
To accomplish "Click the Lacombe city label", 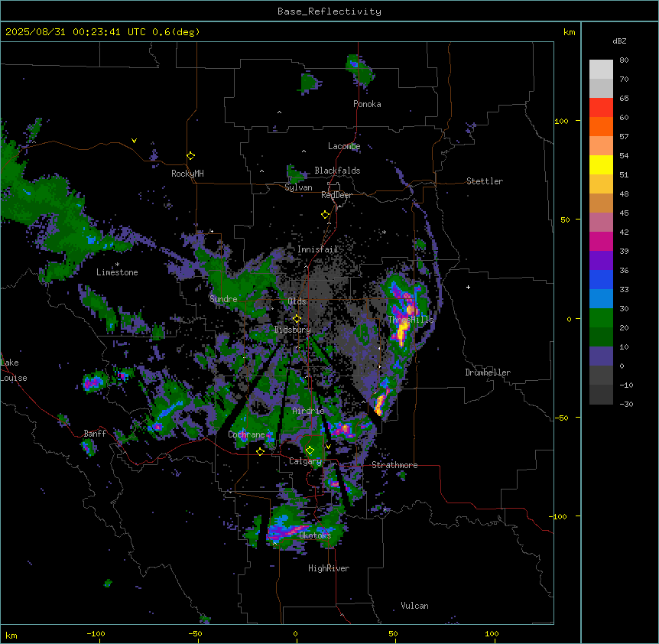I will [344, 146].
